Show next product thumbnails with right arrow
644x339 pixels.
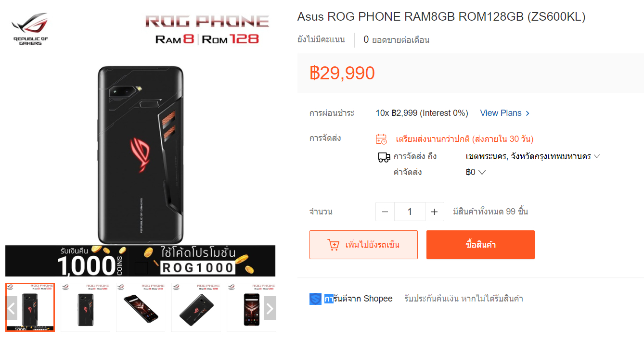270,308
